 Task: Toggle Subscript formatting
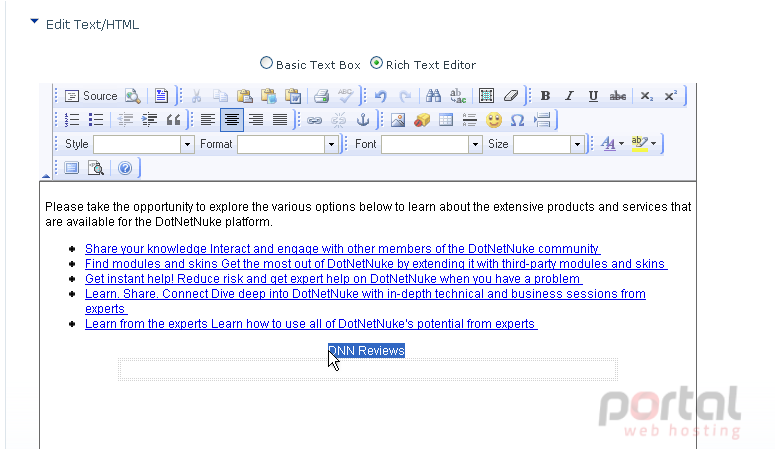[x=646, y=96]
